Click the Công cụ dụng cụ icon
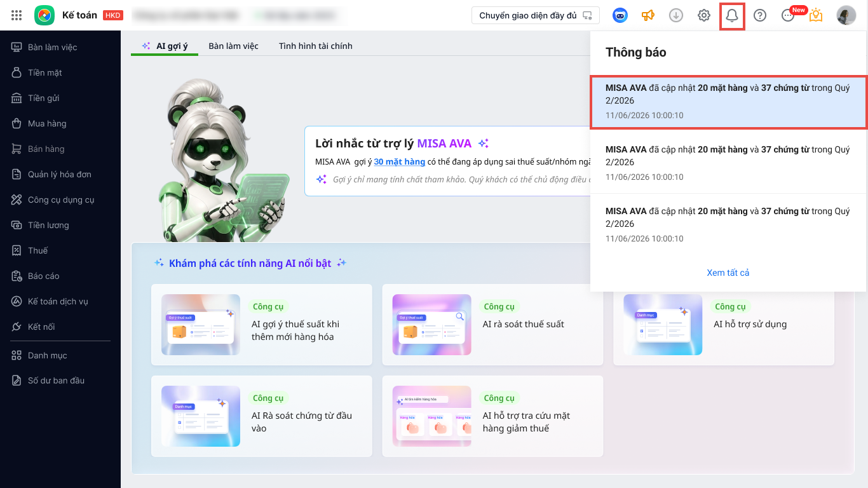This screenshot has height=488, width=868. (17, 200)
